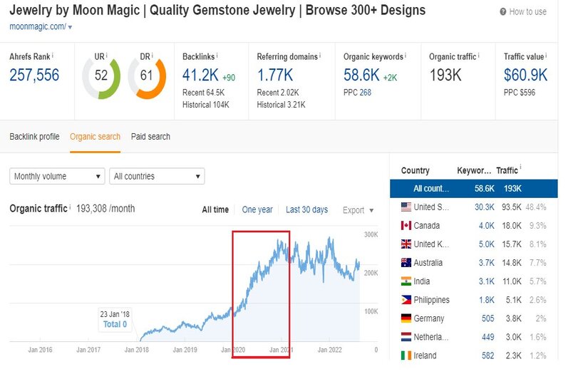Click the info icon beside Referring domains

point(320,56)
